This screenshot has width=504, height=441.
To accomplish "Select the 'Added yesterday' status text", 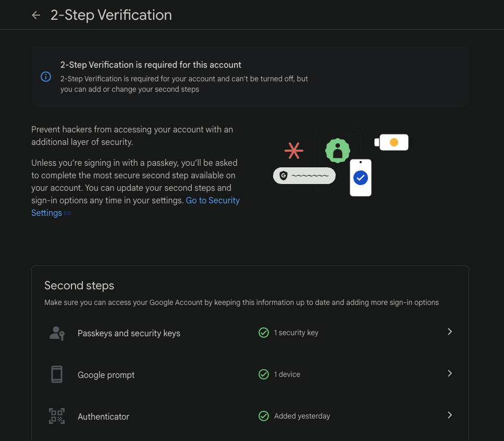I will click(302, 416).
